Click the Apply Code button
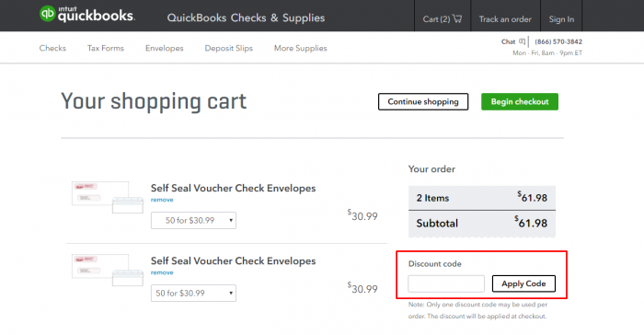Image resolution: width=644 pixels, height=335 pixels. coord(523,283)
